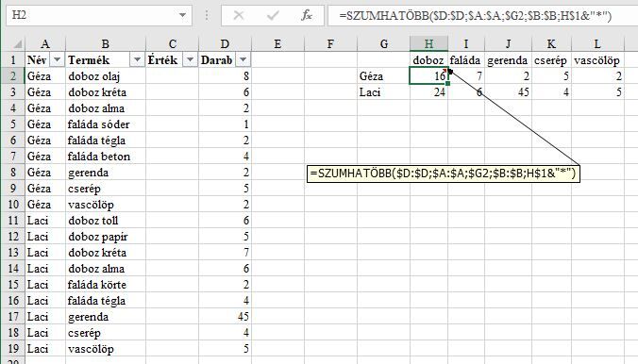This screenshot has height=364, width=638.
Task: Select row 5 header
Action: 13,124
